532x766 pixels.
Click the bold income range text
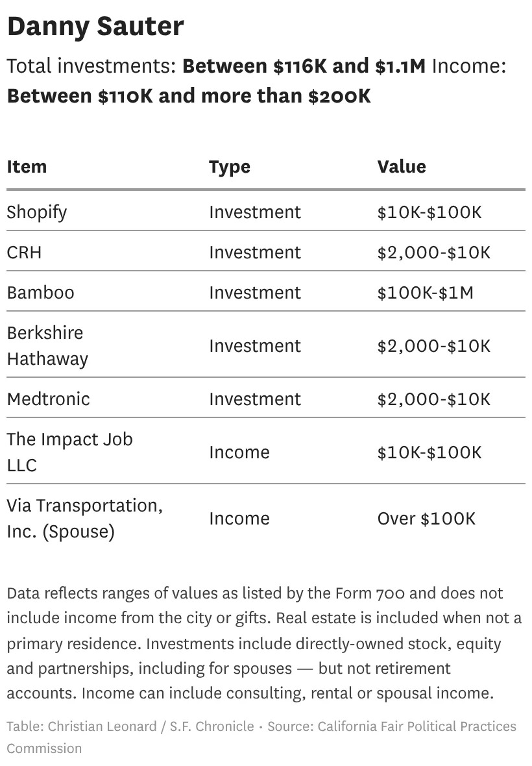tap(189, 96)
